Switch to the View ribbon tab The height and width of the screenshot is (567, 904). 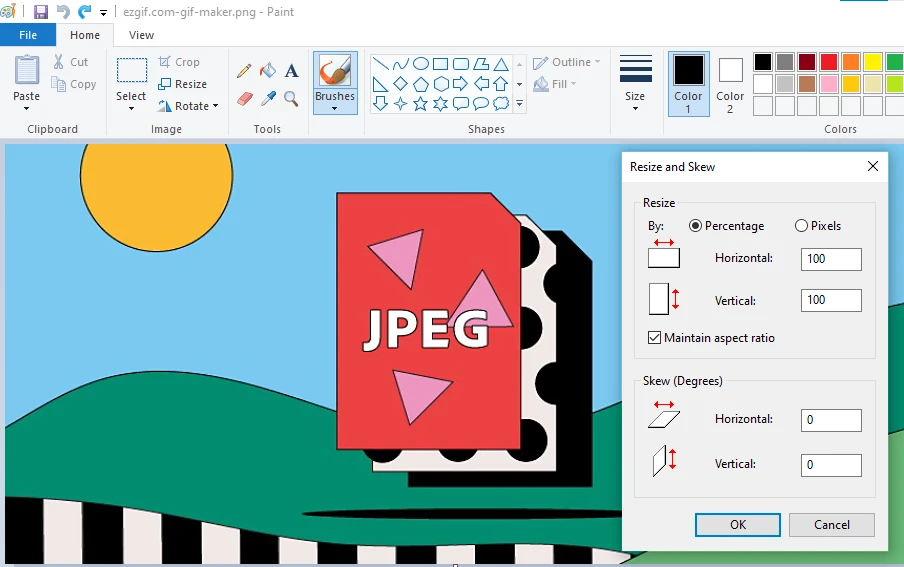click(x=141, y=35)
